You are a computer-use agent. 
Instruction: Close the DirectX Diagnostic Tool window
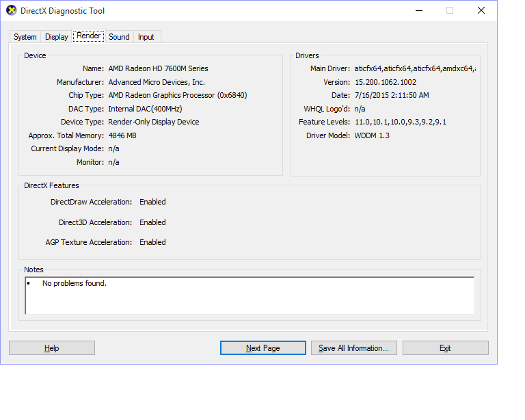[x=481, y=11]
